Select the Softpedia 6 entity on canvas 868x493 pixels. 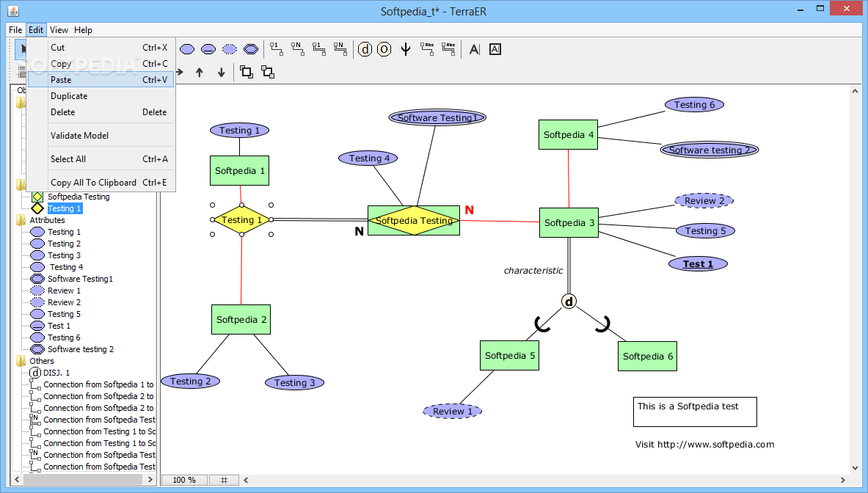click(648, 357)
